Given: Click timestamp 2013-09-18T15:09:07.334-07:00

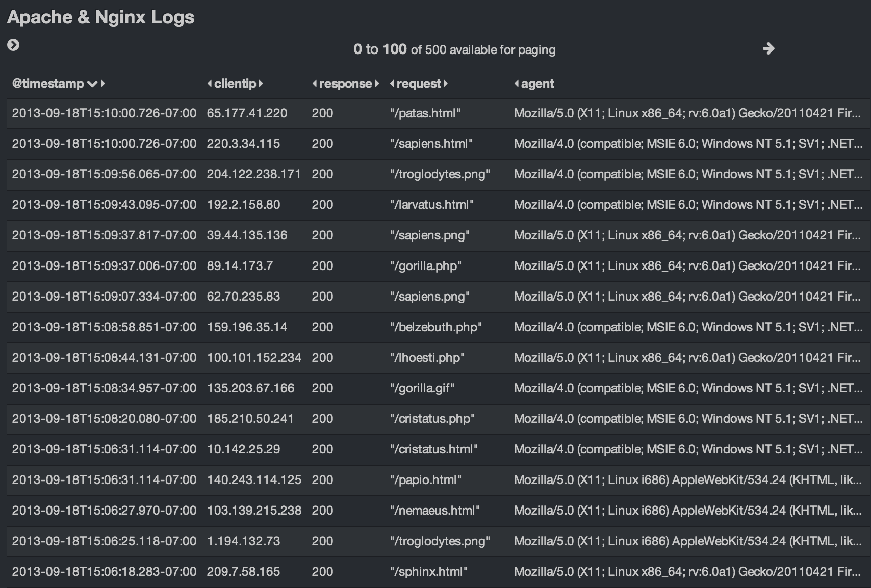Looking at the screenshot, I should [x=104, y=297].
